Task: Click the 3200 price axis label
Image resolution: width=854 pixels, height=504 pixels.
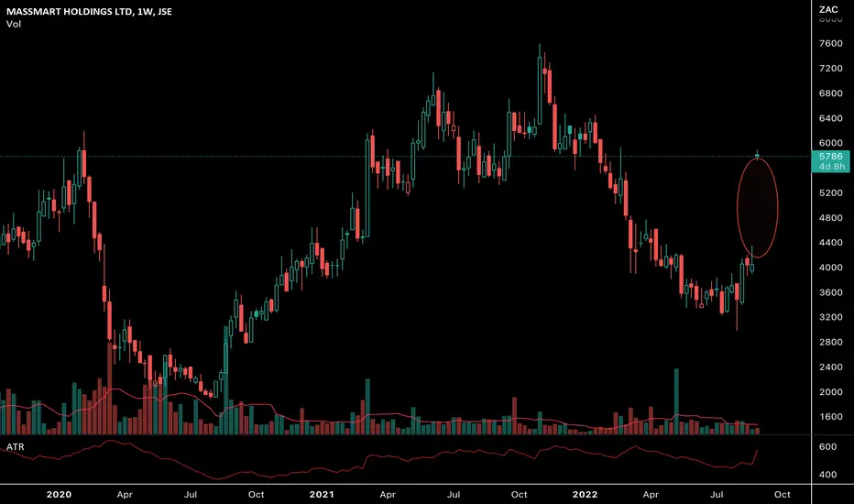Action: (x=830, y=317)
